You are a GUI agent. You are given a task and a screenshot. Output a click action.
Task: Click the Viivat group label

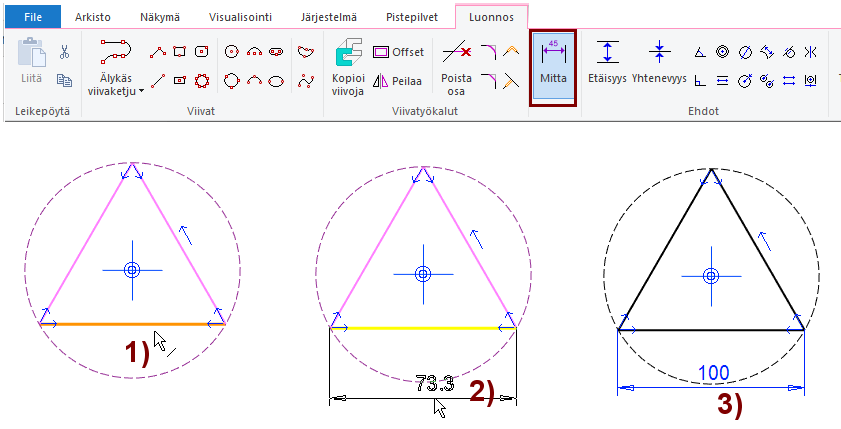click(201, 112)
